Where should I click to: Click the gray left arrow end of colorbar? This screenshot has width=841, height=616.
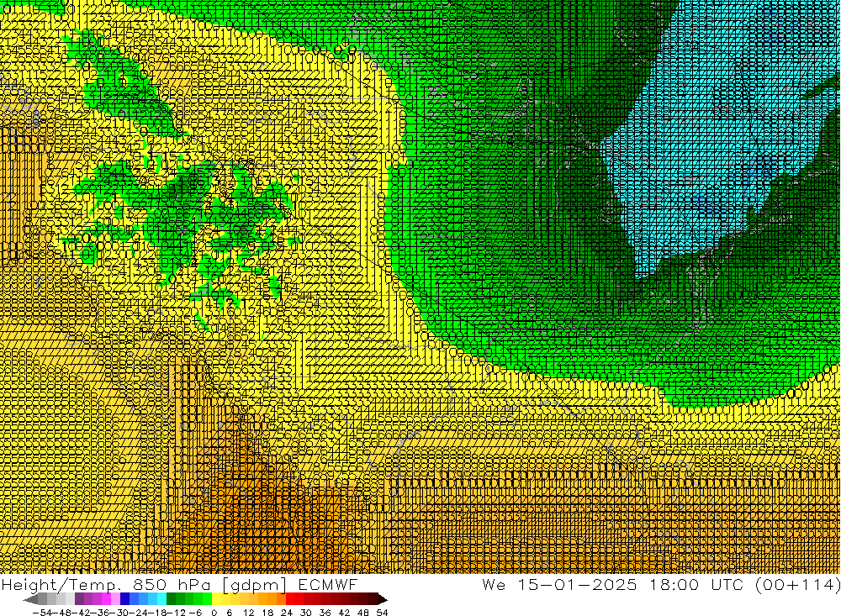pyautogui.click(x=31, y=599)
